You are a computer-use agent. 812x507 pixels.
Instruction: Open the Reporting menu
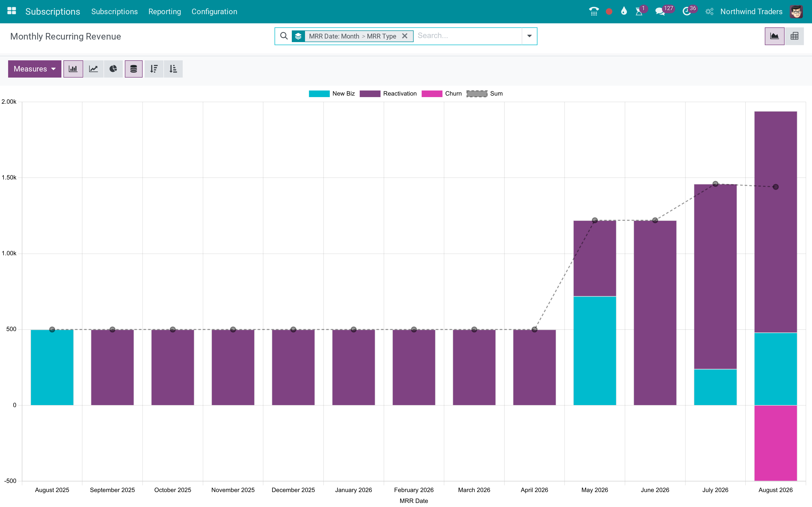coord(165,11)
